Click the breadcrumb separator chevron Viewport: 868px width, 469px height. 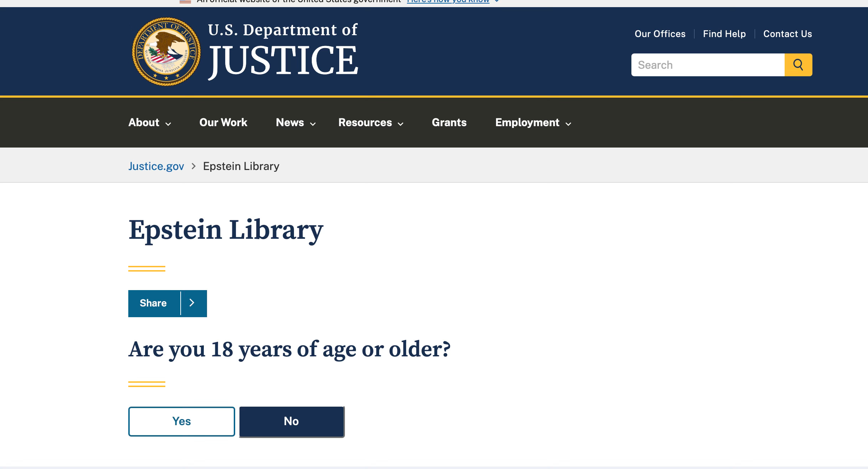(x=193, y=166)
